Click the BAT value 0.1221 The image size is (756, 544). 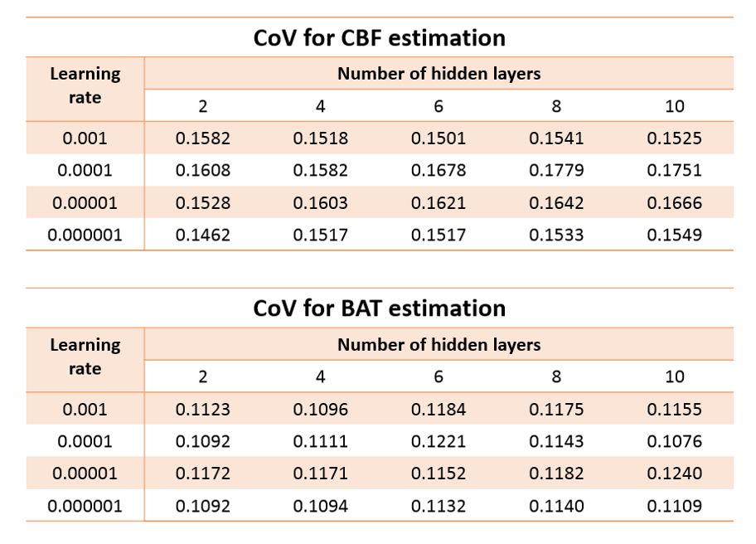(x=439, y=442)
